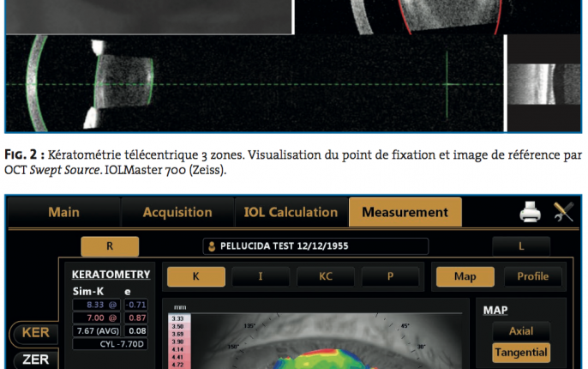Click the full-eye OCT scan with green fixation line
This screenshot has height=369, width=588.
[x=255, y=83]
